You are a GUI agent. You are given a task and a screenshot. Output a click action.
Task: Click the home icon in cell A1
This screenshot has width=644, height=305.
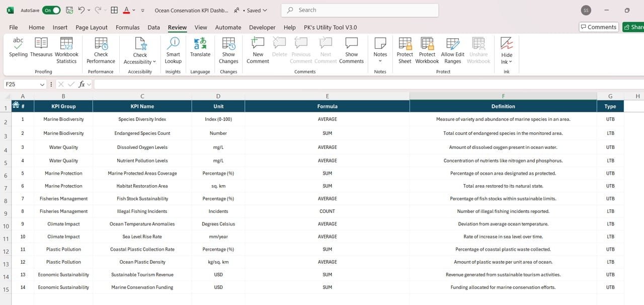click(x=16, y=105)
